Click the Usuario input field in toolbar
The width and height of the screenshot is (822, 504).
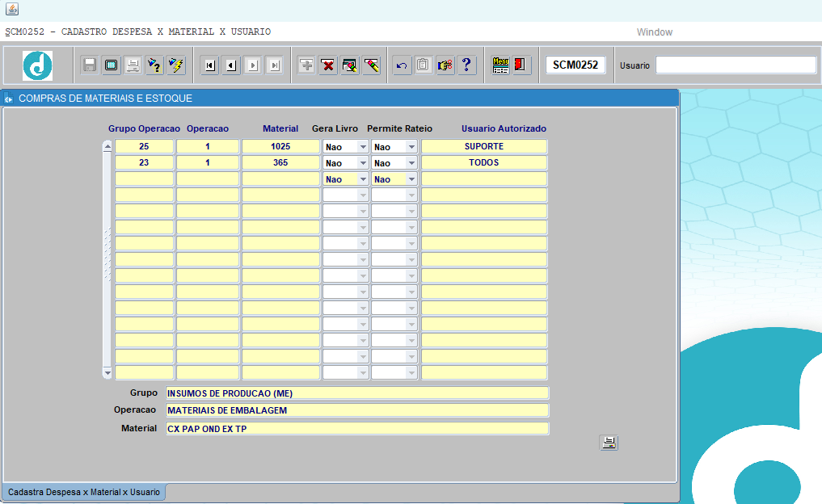[736, 65]
